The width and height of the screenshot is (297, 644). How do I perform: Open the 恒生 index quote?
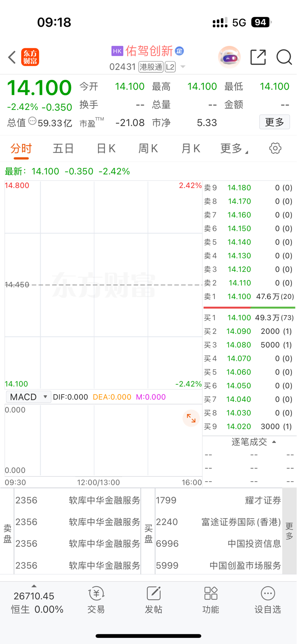(x=37, y=603)
